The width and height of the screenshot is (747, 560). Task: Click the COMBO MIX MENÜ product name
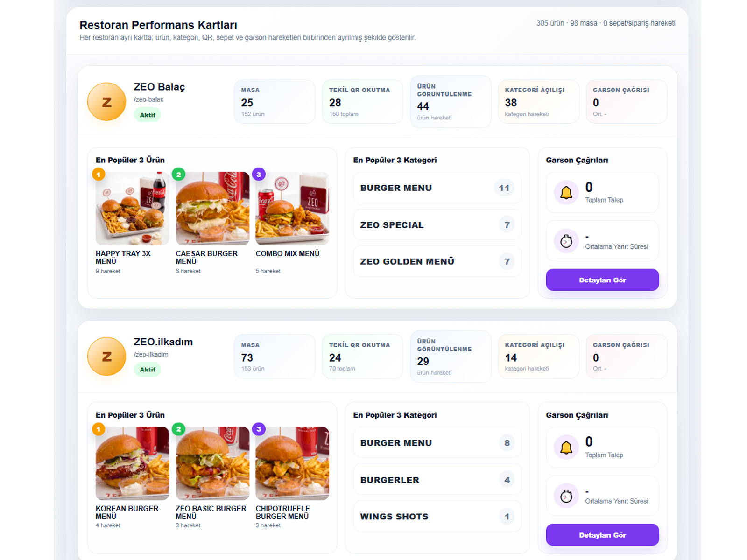coord(288,253)
